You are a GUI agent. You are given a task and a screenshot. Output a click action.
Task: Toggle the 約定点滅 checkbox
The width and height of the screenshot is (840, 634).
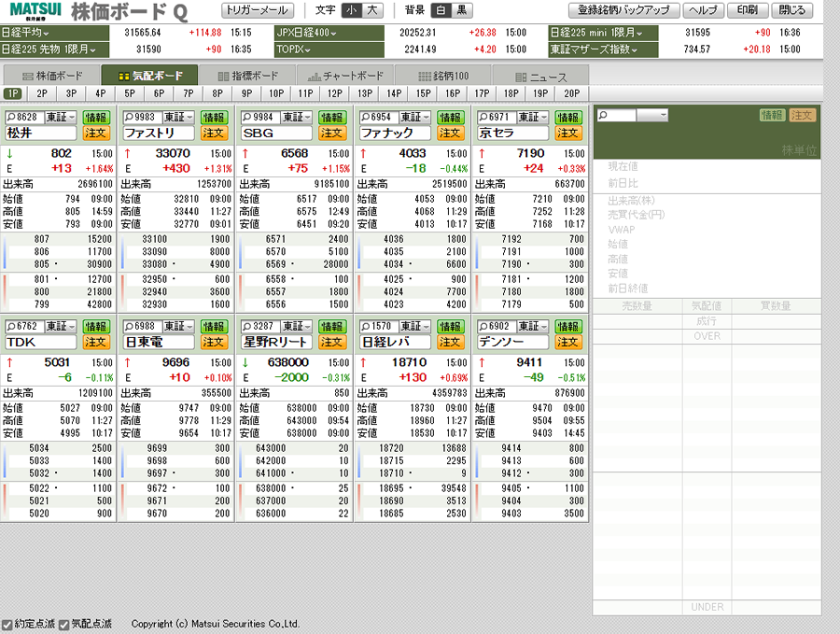pos(7,625)
